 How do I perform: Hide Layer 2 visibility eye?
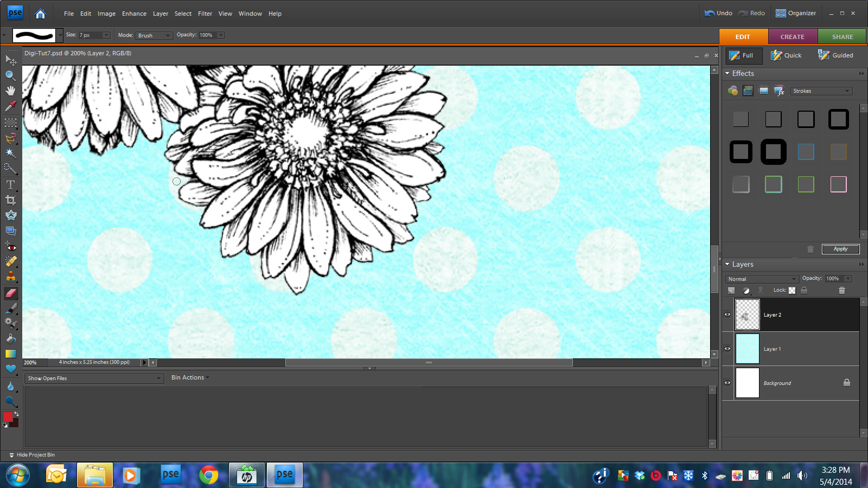click(x=727, y=314)
